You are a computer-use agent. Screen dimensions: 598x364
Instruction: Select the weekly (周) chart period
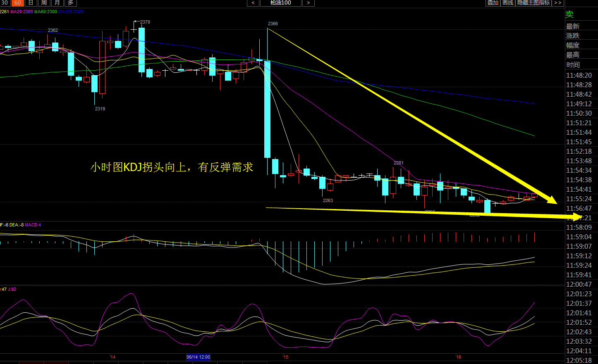click(x=44, y=2)
